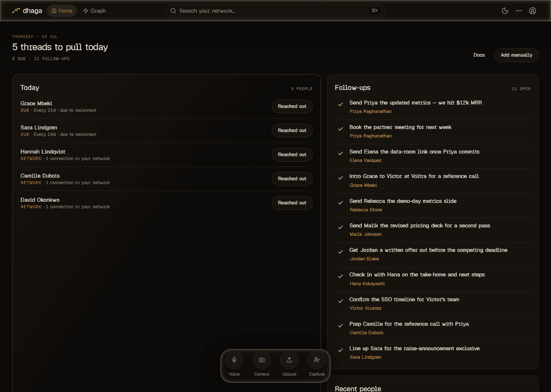The image size is (551, 392).
Task: Switch to the Graph tab
Action: coord(95,11)
